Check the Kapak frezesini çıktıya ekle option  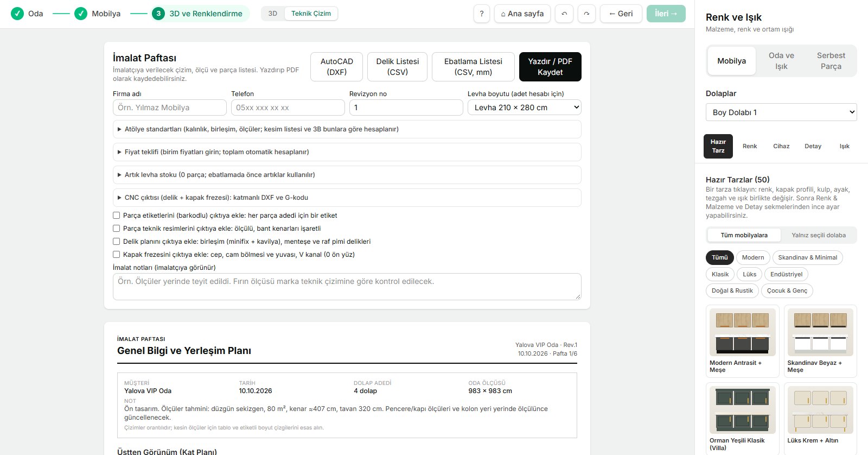(116, 255)
